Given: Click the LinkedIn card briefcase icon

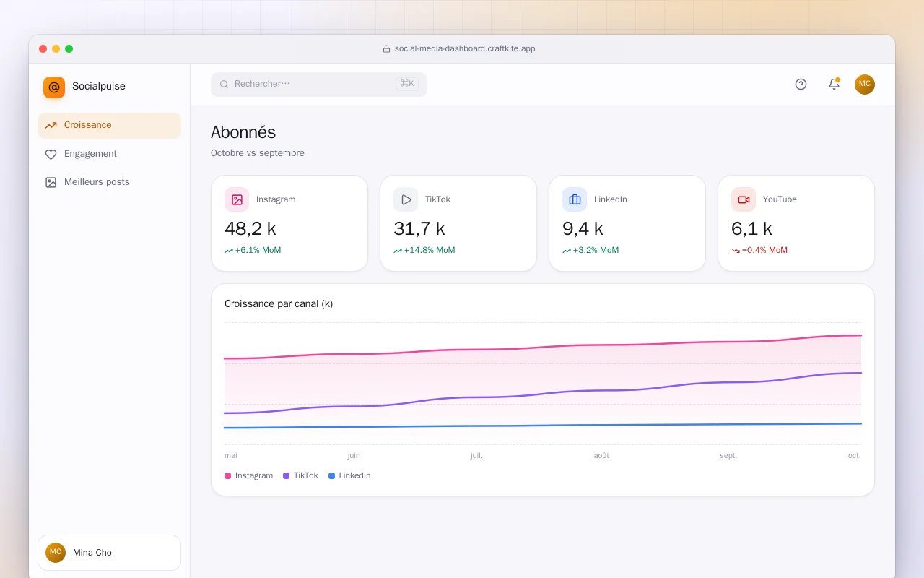Looking at the screenshot, I should (x=575, y=199).
